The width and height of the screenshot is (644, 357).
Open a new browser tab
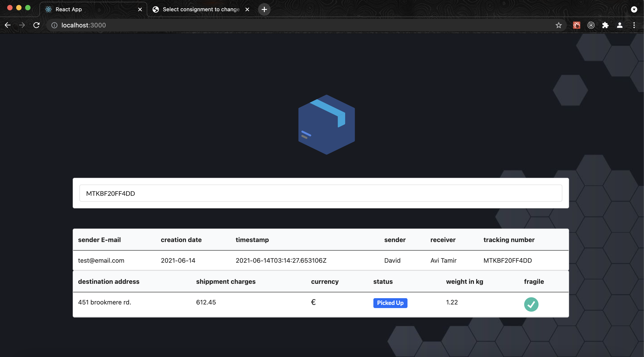[264, 9]
